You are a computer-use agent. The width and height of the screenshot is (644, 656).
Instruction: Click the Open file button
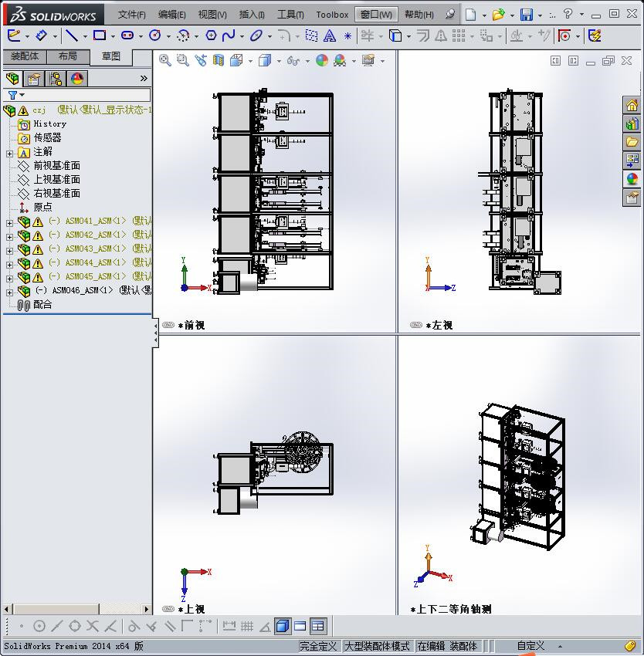click(498, 15)
